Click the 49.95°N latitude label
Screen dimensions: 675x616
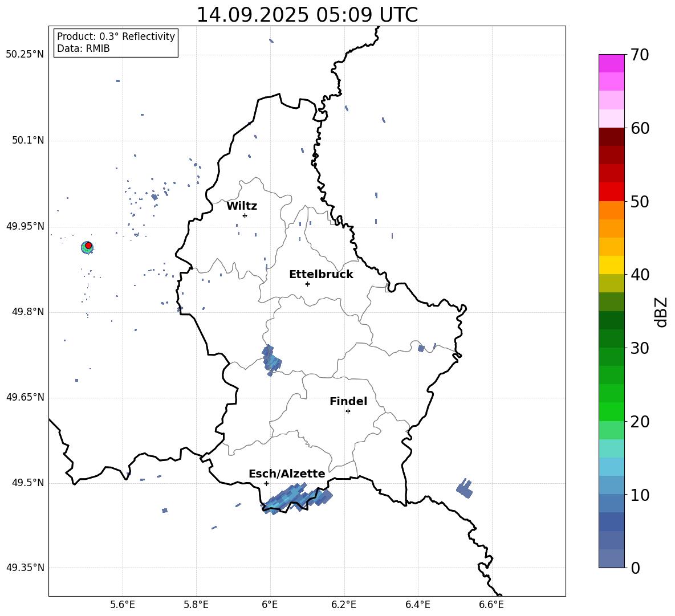(25, 226)
